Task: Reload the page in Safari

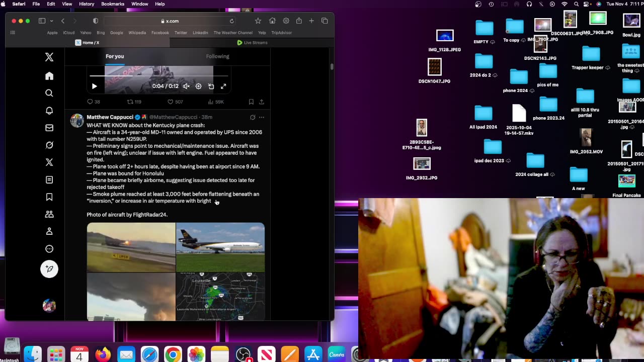Action: (231, 21)
